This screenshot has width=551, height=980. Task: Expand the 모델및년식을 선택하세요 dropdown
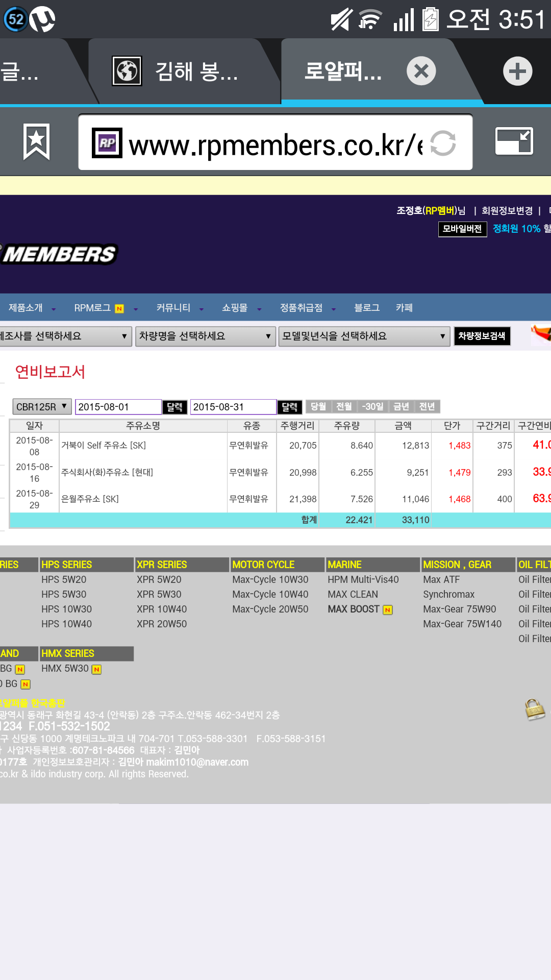point(364,336)
